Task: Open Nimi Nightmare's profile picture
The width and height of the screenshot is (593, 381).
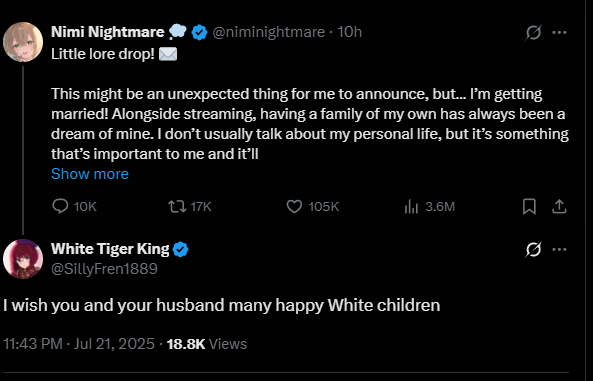Action: [x=23, y=42]
